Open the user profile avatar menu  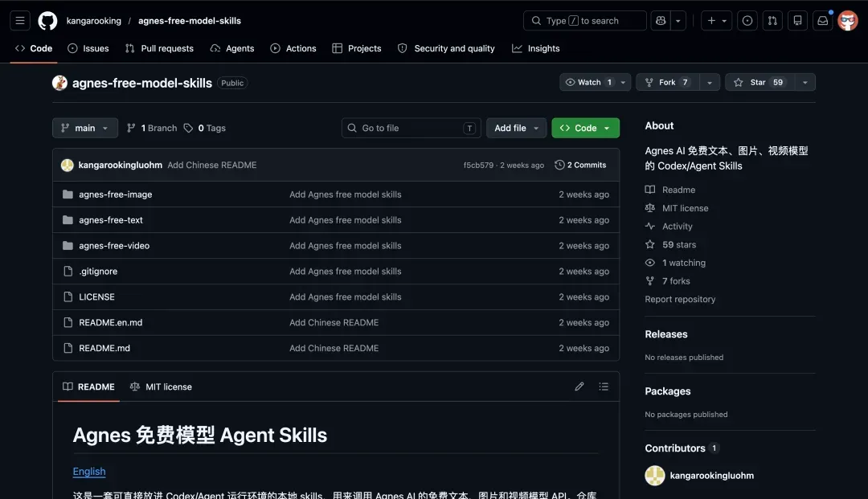point(848,21)
